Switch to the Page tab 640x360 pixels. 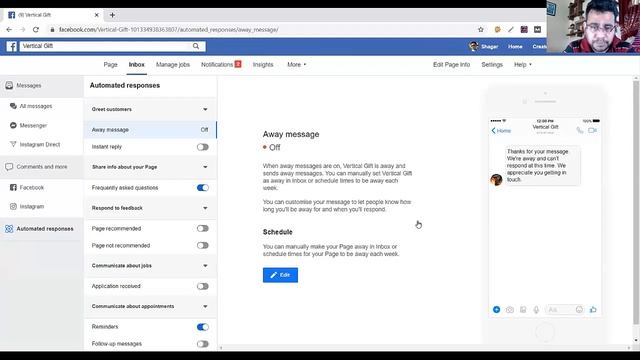coord(110,64)
